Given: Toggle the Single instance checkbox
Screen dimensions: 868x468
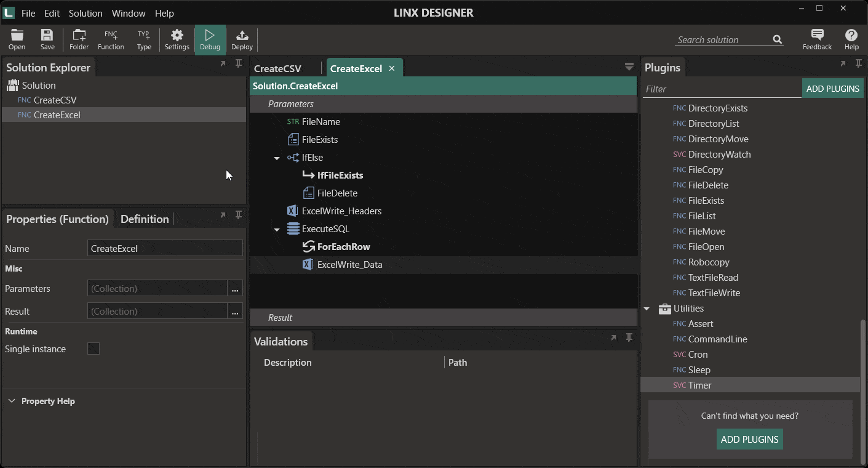Looking at the screenshot, I should [94, 349].
